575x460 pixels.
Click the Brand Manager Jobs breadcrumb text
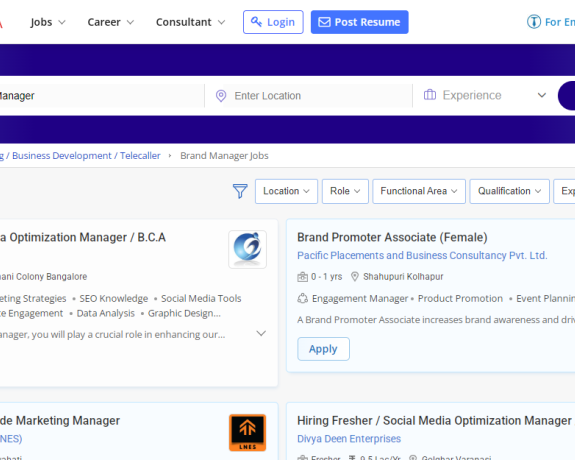click(x=224, y=156)
